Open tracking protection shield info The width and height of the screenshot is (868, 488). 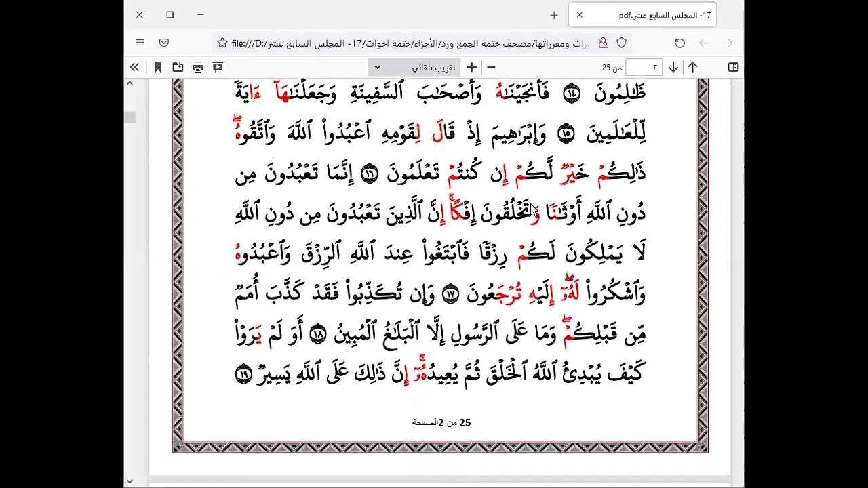[621, 43]
